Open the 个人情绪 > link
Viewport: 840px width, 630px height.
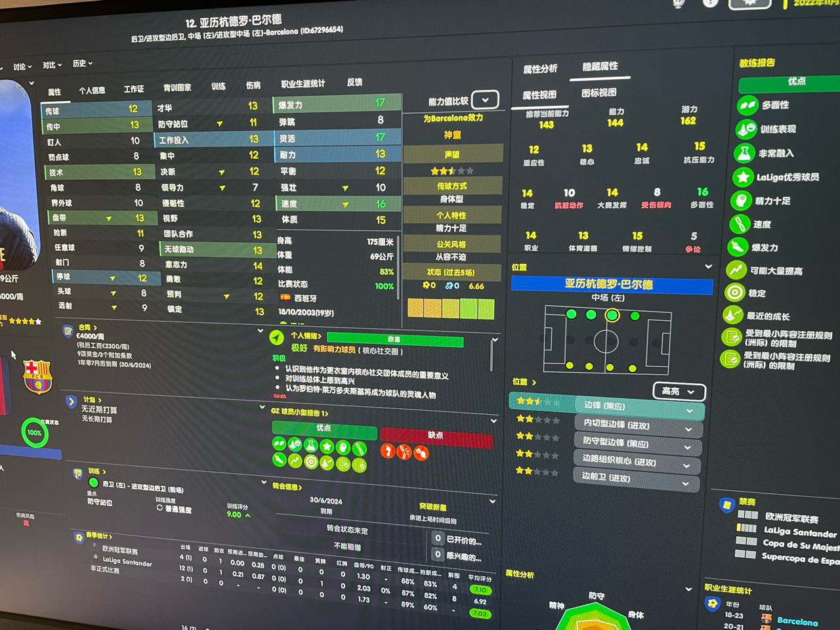point(306,336)
